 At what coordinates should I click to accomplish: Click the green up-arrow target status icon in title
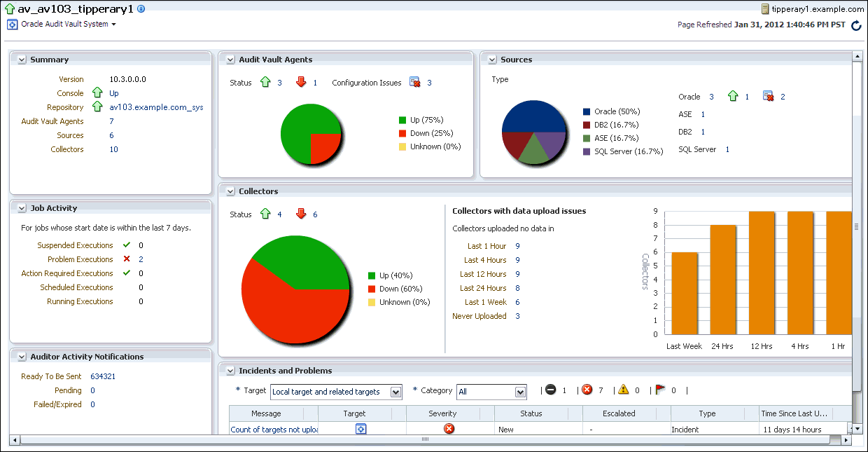10,9
